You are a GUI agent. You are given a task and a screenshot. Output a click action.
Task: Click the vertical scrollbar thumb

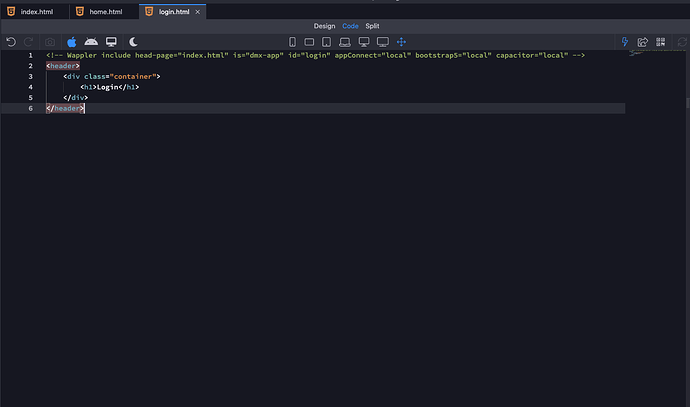pos(688,103)
